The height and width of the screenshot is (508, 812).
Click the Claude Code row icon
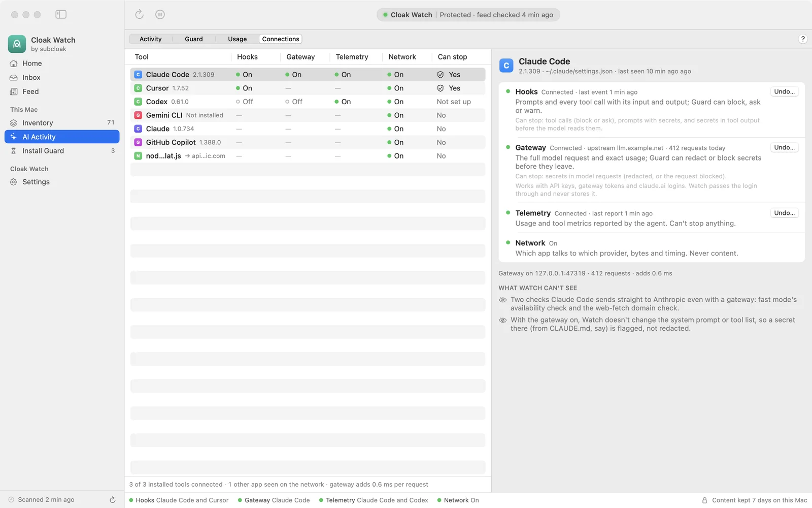click(138, 75)
